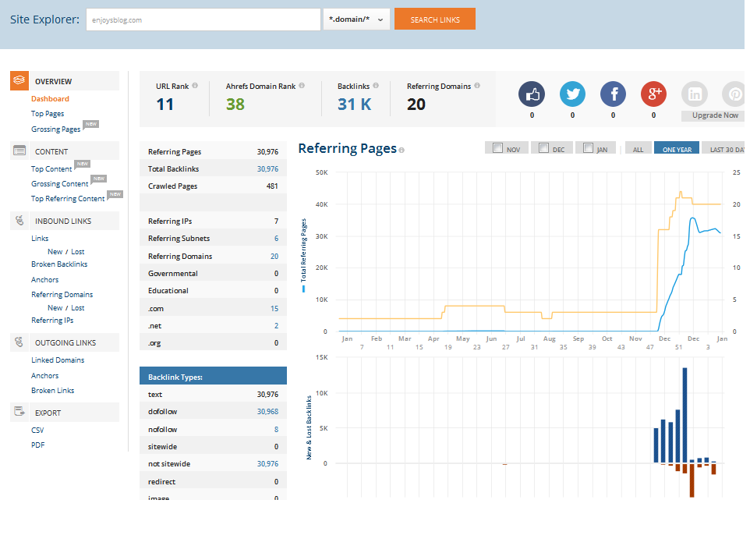Click the .net count 2

[x=276, y=325]
